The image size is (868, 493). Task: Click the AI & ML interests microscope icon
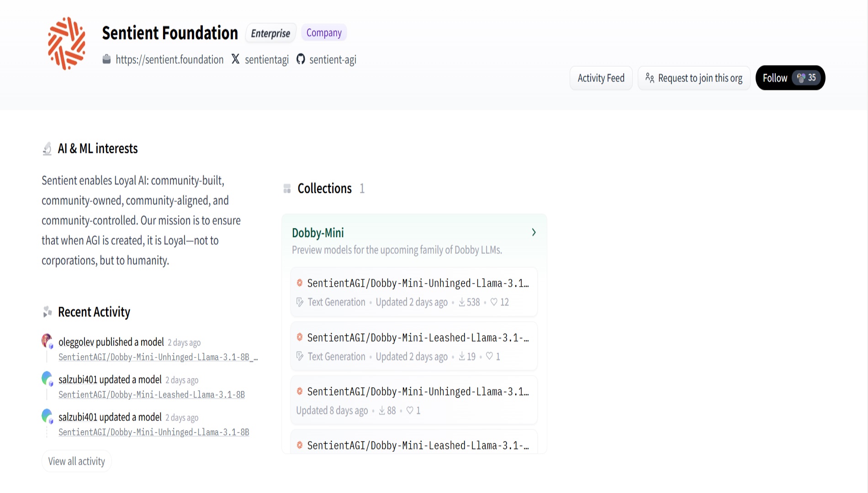pos(47,148)
